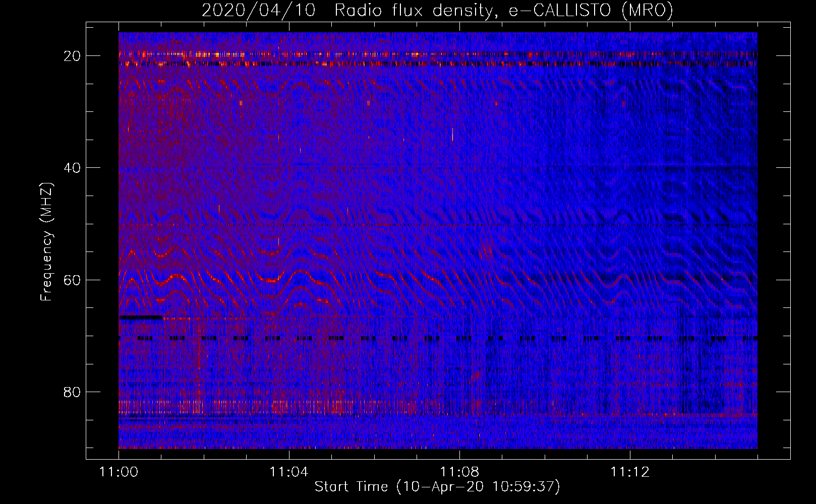Click the 11:04 time tick label
Image resolution: width=816 pixels, height=504 pixels.
point(288,472)
